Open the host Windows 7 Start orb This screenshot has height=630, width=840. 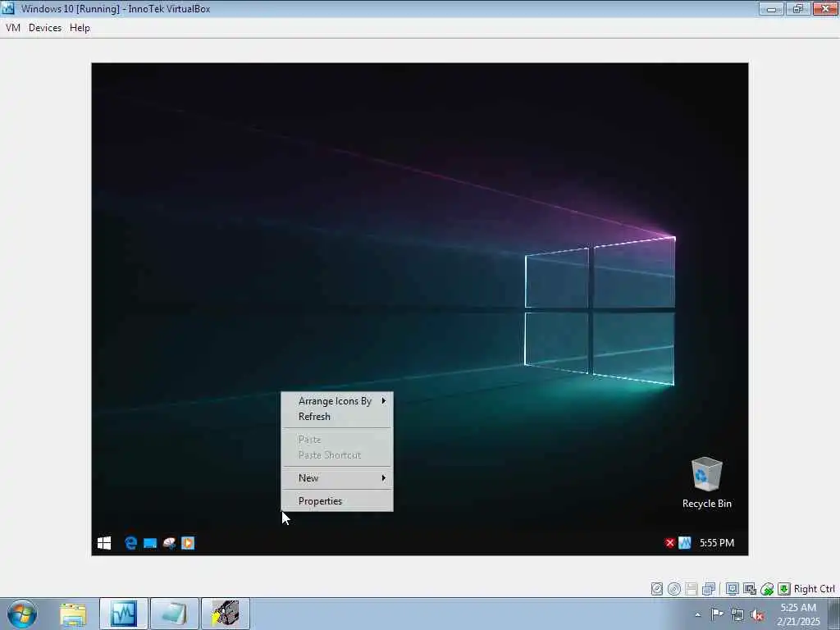22,614
